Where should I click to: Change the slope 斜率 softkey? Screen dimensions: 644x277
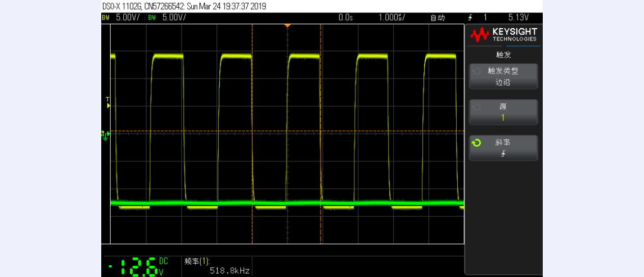click(x=503, y=148)
